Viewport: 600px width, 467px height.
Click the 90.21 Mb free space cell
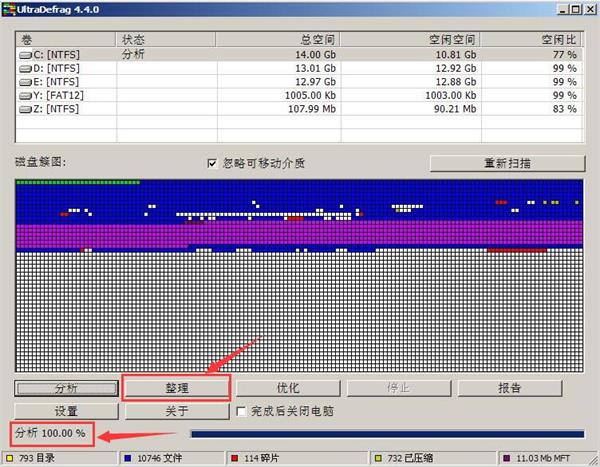point(455,109)
